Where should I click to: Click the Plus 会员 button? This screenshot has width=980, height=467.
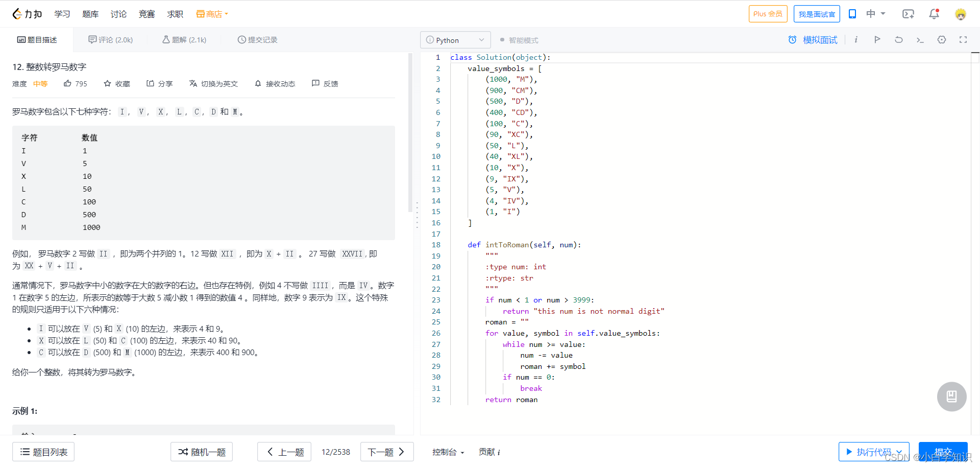click(768, 14)
